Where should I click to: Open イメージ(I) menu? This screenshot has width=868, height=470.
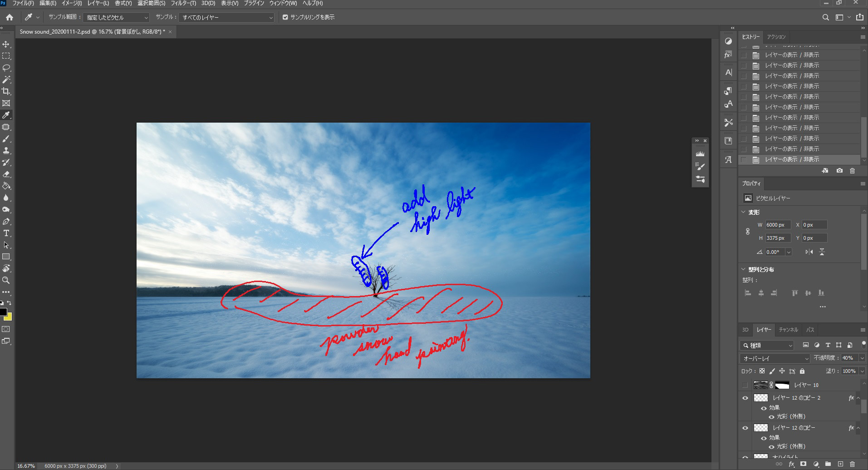pos(72,3)
